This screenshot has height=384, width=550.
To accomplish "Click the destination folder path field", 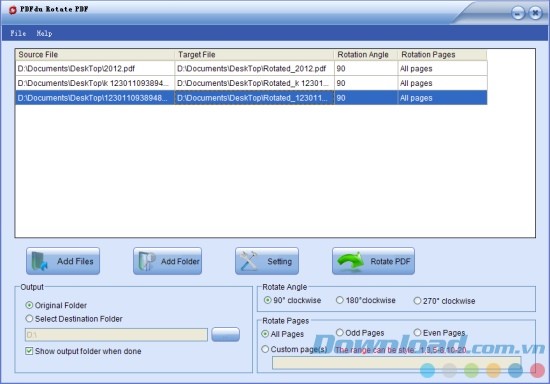I will 116,335.
